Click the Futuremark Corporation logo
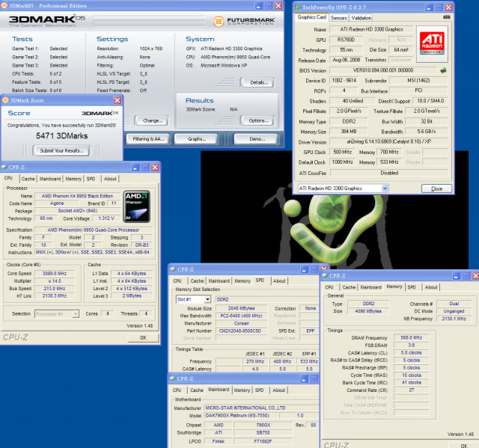The width and height of the screenshot is (479, 448). click(244, 22)
